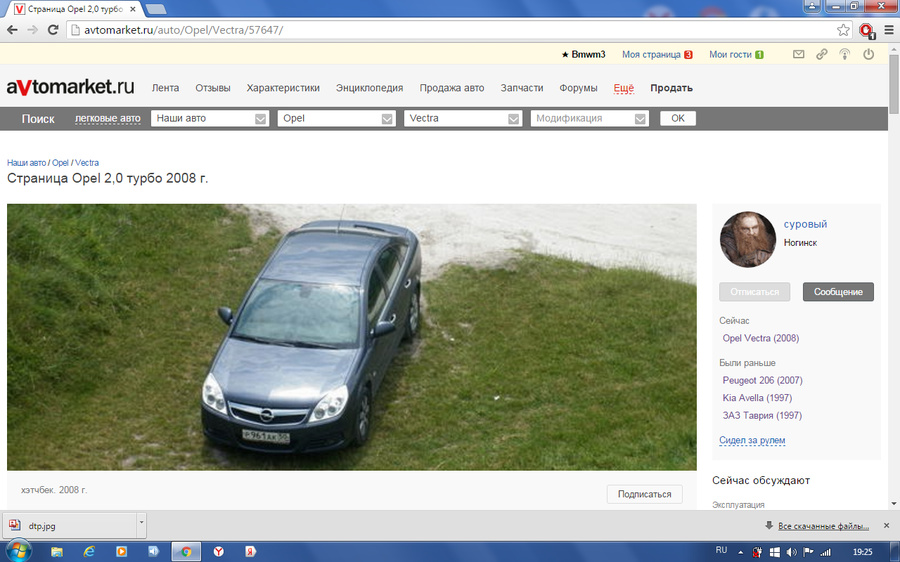Click the bearded user avatar
Image resolution: width=900 pixels, height=562 pixels.
click(747, 239)
